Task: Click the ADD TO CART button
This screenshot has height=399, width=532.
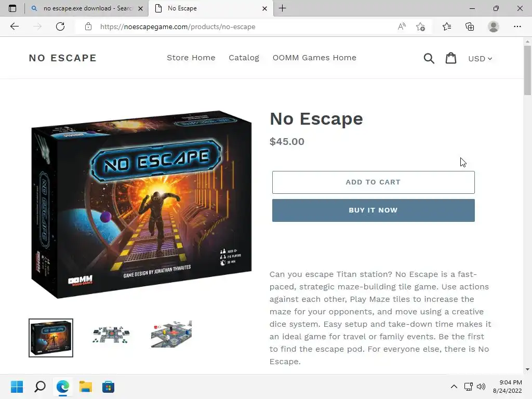Action: click(x=373, y=182)
